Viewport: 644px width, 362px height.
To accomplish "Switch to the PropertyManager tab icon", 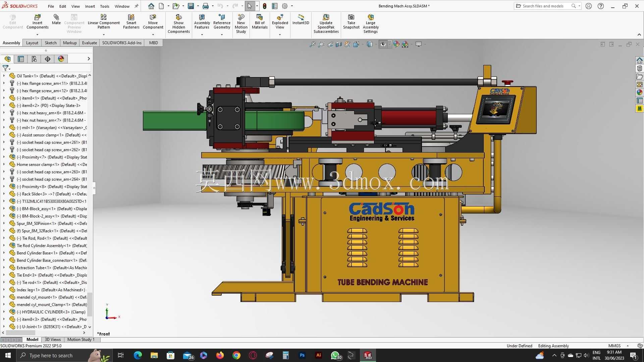I will 21,59.
